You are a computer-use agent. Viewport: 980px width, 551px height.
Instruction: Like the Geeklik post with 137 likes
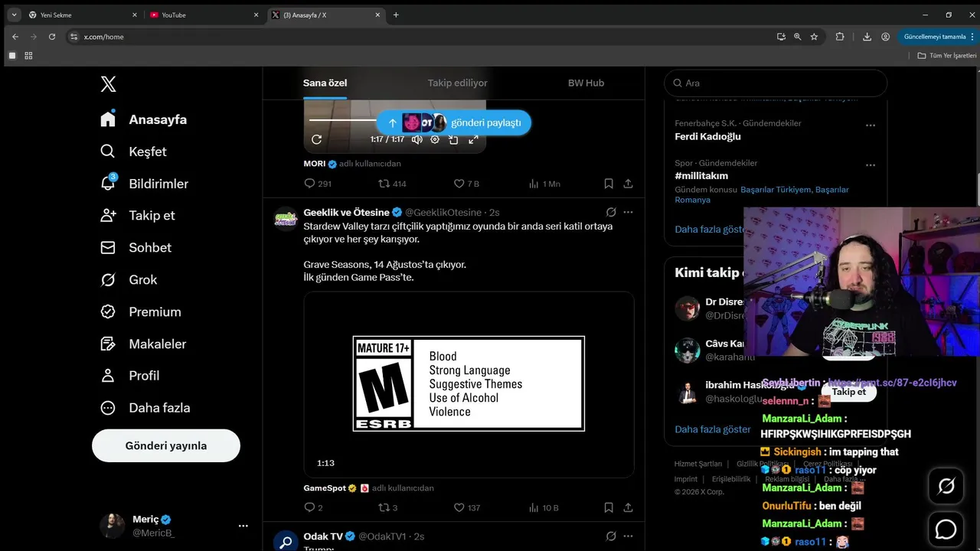point(467,507)
